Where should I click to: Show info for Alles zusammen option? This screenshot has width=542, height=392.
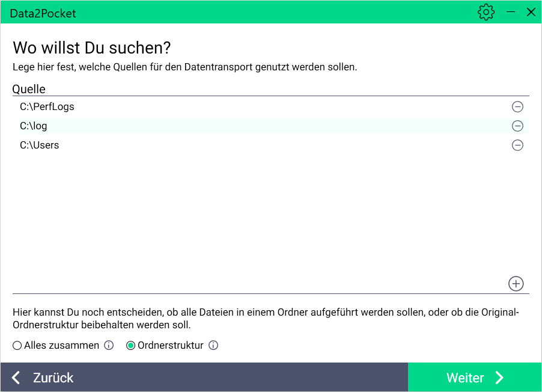pos(109,346)
